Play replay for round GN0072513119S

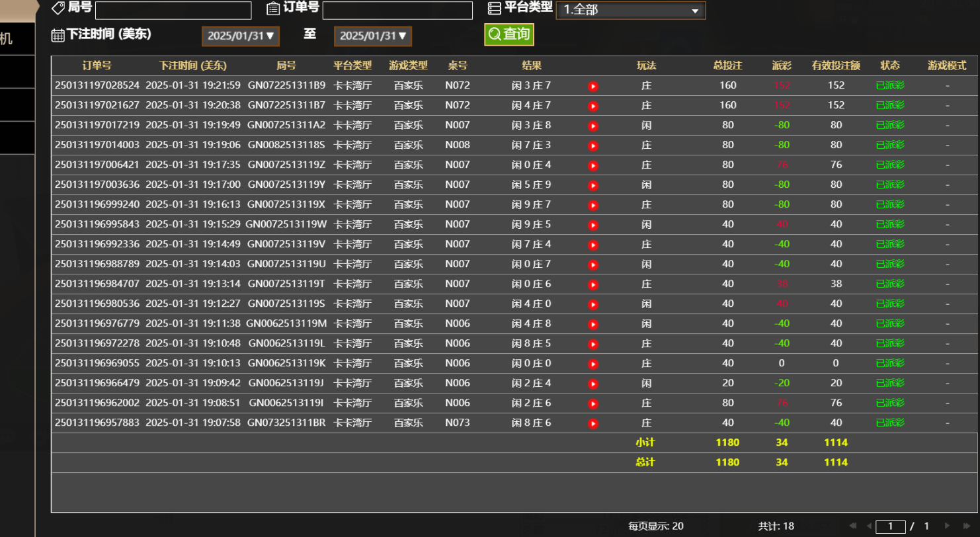coord(593,304)
